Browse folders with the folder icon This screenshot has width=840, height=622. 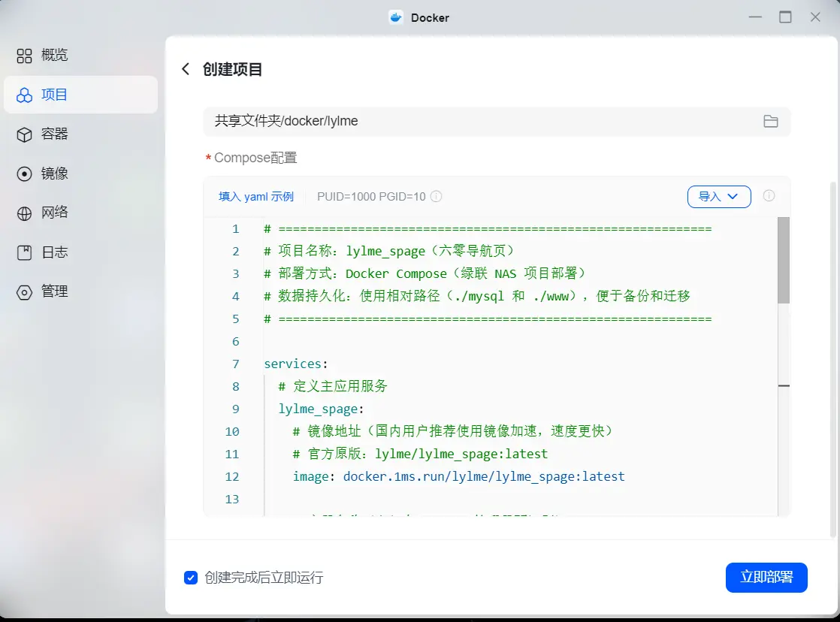tap(770, 122)
